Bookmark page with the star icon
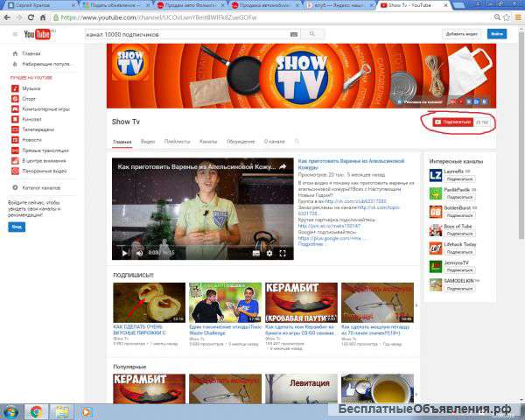 pyautogui.click(x=507, y=17)
